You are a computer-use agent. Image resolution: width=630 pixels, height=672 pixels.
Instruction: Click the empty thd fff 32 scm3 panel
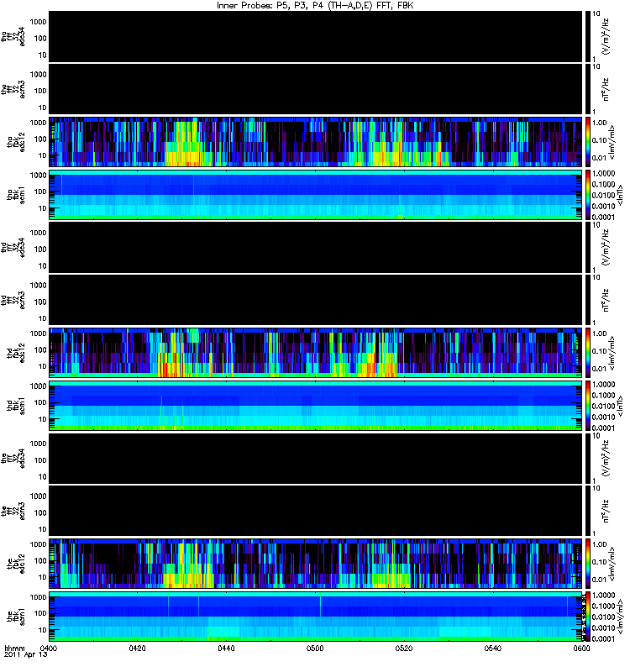coord(316,300)
